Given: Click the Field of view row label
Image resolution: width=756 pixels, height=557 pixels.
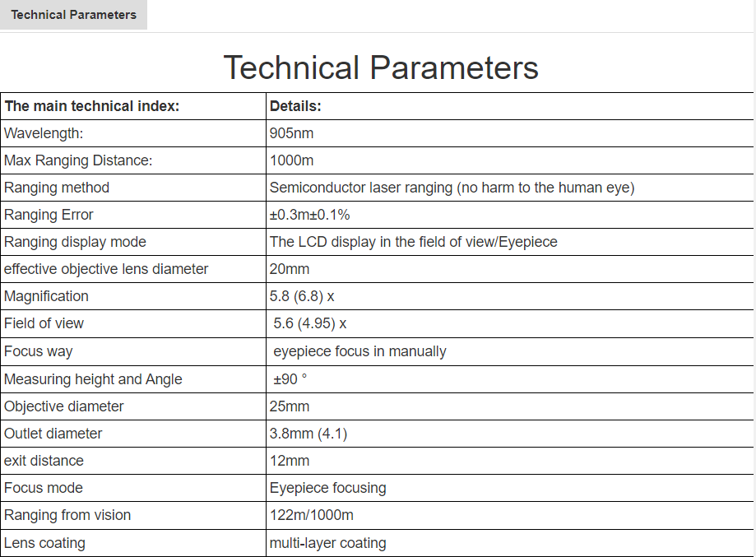Looking at the screenshot, I should [x=44, y=323].
